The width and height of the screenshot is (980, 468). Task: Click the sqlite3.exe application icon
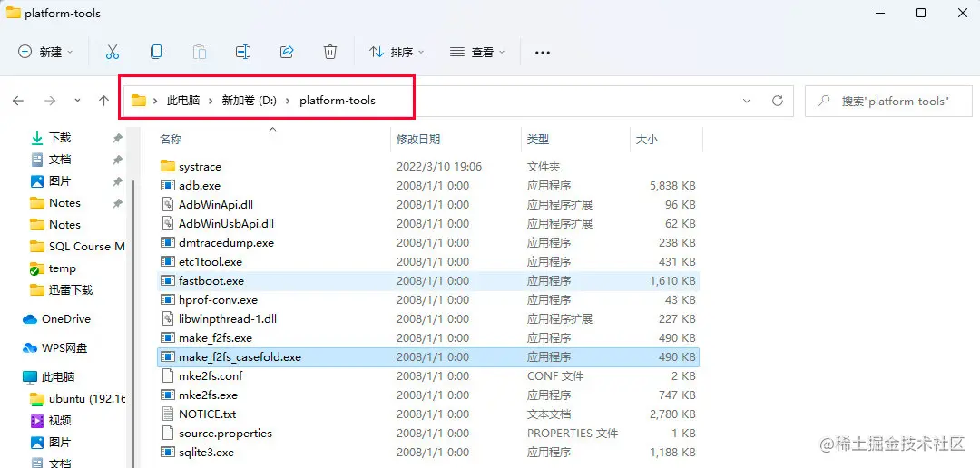167,452
